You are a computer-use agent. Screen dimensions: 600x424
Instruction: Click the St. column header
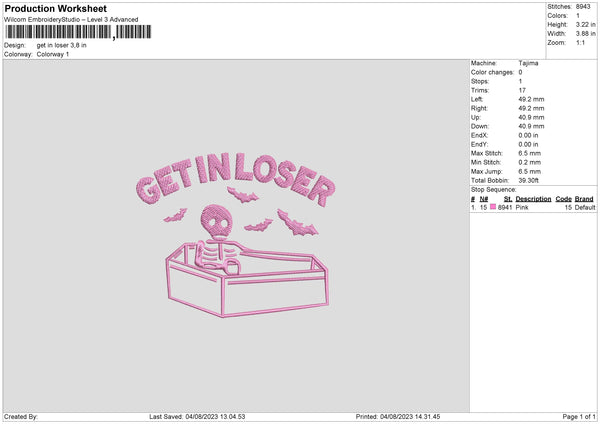(508, 199)
